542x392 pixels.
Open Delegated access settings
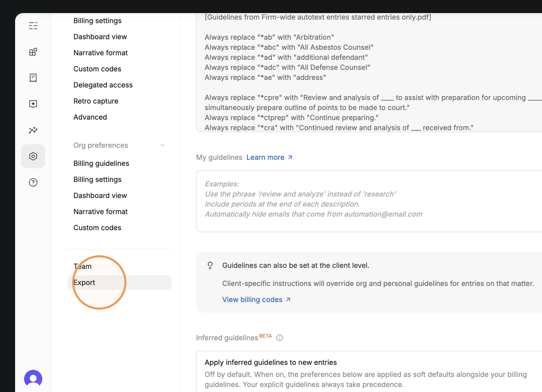pyautogui.click(x=103, y=85)
